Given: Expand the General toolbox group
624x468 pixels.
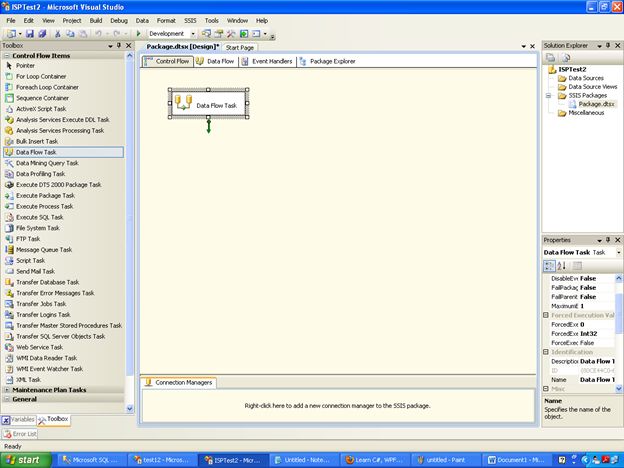Looking at the screenshot, I should [x=7, y=399].
